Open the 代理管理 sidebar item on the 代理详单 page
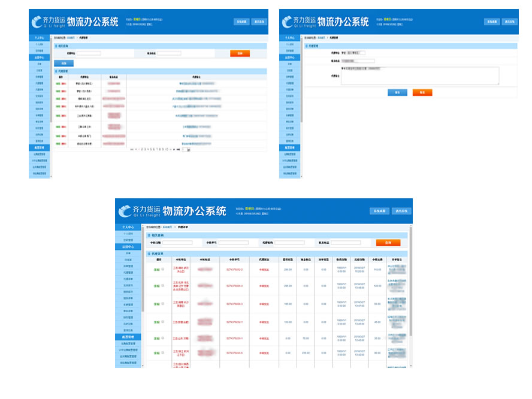Screen dimensions: 532x399 pos(127,272)
